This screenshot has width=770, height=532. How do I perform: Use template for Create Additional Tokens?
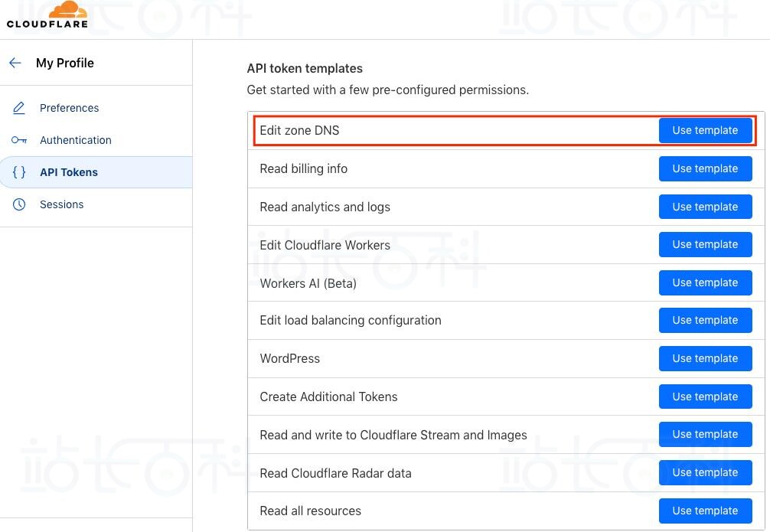click(705, 397)
